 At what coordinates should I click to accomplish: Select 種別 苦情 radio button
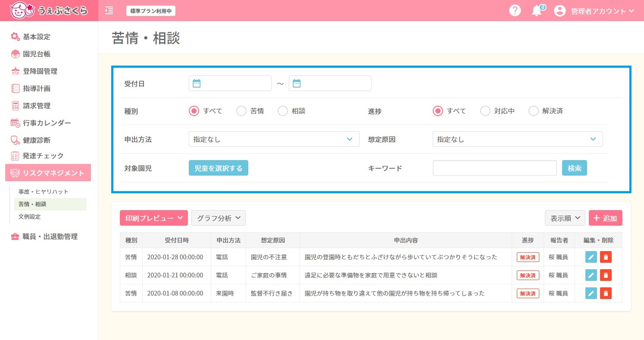coord(241,111)
